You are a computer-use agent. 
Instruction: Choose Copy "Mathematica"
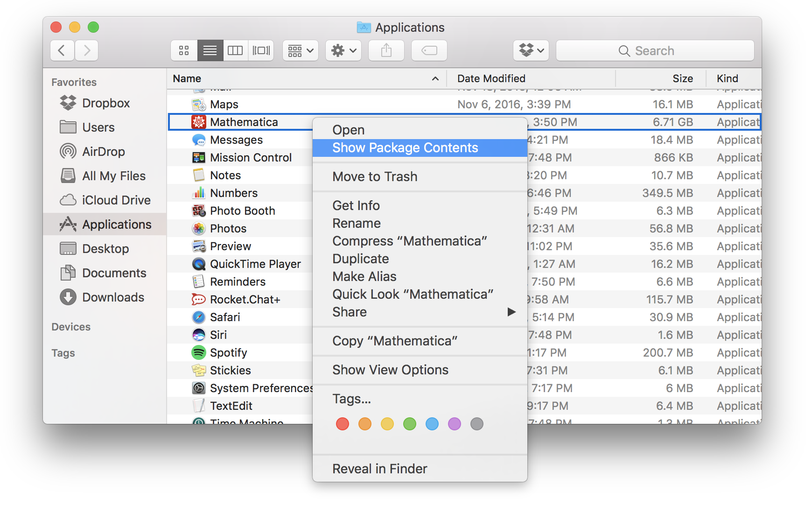420,341
